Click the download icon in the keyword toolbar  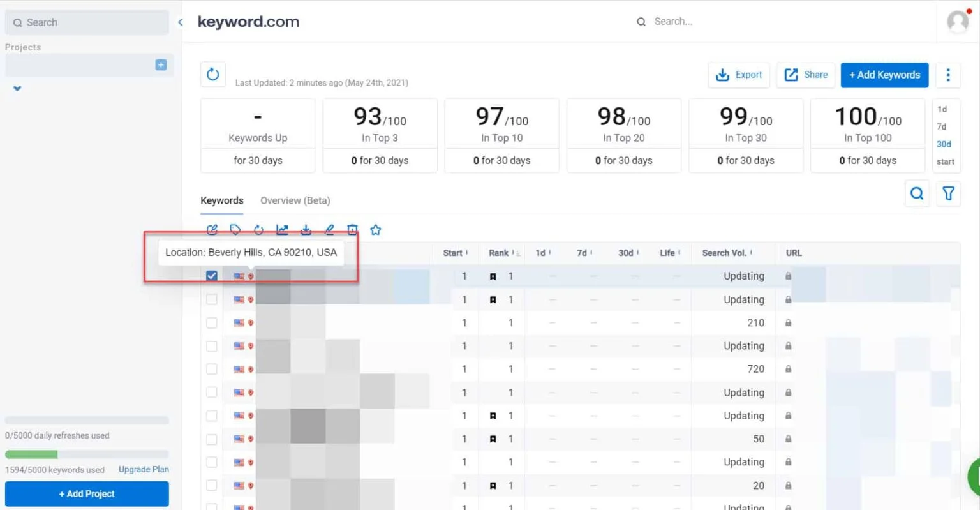(x=306, y=229)
